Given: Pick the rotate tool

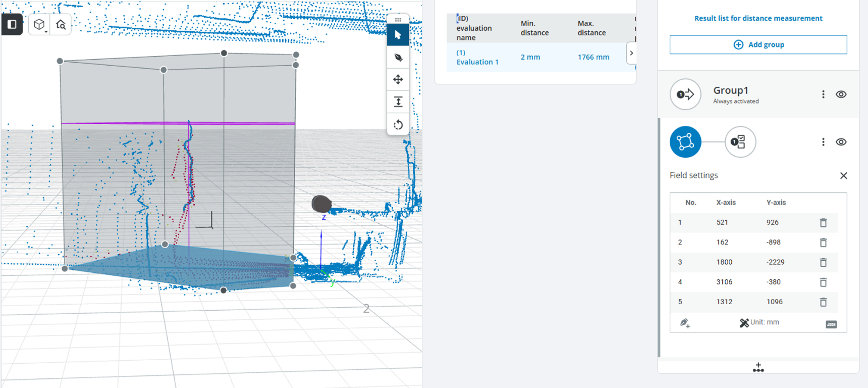Looking at the screenshot, I should tap(398, 124).
